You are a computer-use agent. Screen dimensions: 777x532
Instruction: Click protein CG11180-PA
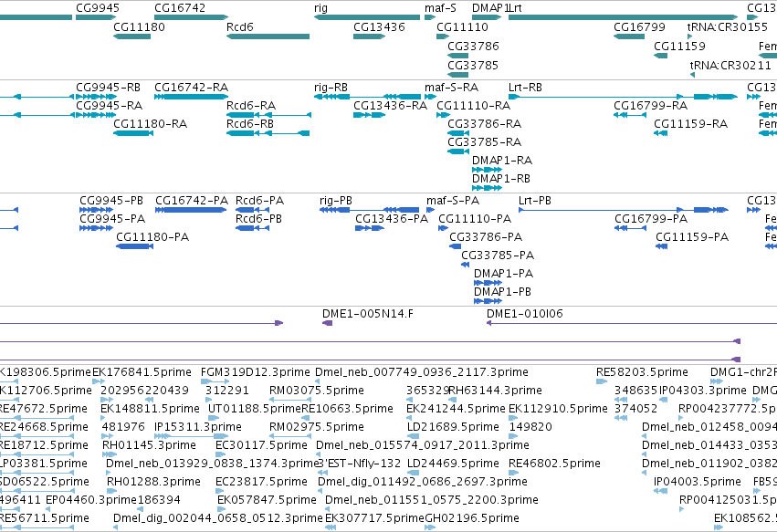coord(152,237)
